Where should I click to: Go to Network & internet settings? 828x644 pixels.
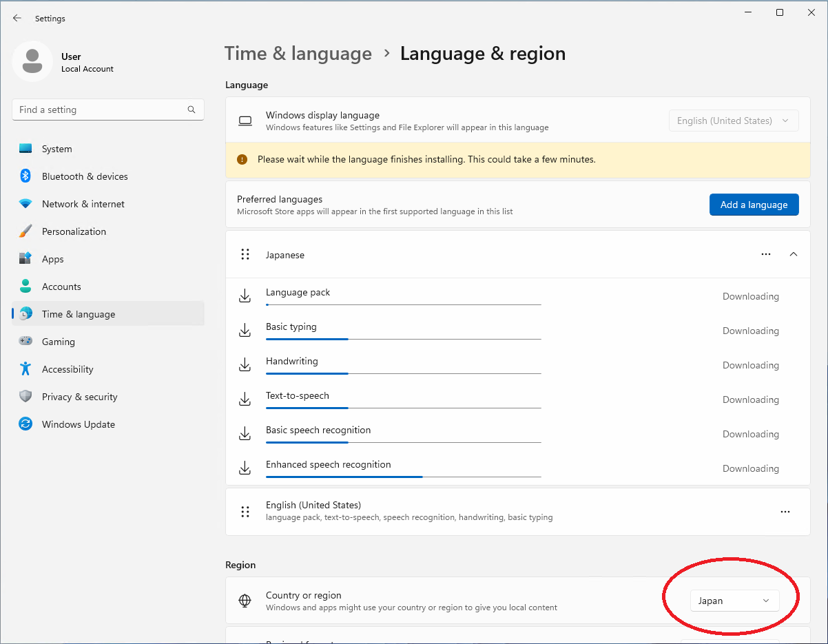tap(83, 204)
